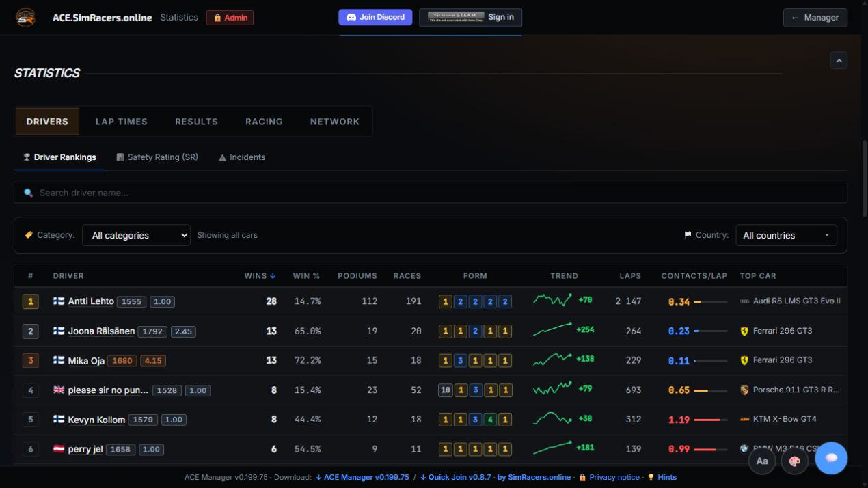Click the form badge 10 in please sir row
The width and height of the screenshot is (868, 488).
(x=446, y=390)
